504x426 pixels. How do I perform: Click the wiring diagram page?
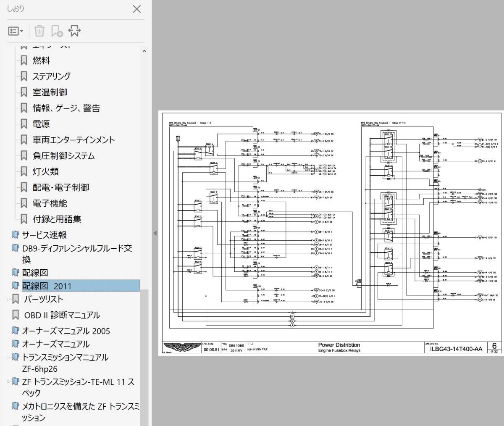coord(330,233)
